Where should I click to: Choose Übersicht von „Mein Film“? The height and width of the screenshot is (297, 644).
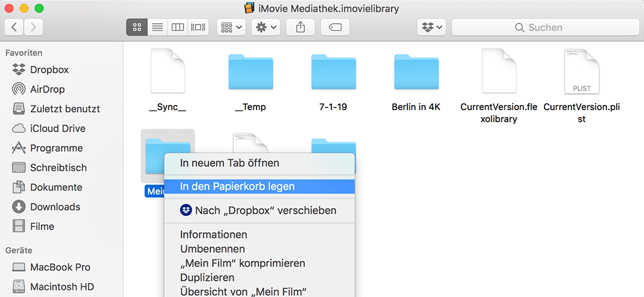259,291
